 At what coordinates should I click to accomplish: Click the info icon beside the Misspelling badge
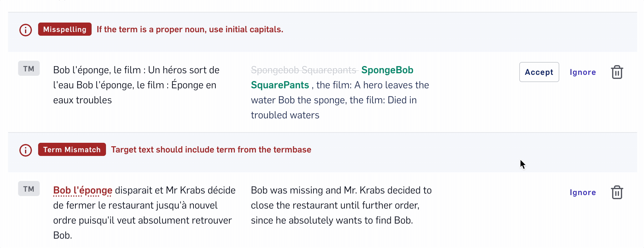(26, 30)
